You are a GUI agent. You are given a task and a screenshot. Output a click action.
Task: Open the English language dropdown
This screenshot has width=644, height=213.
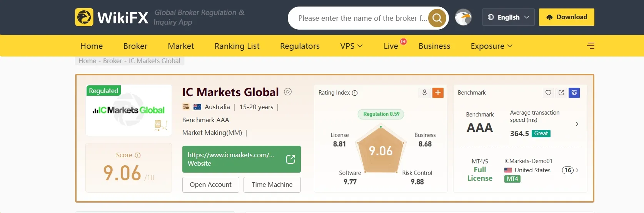pyautogui.click(x=508, y=17)
